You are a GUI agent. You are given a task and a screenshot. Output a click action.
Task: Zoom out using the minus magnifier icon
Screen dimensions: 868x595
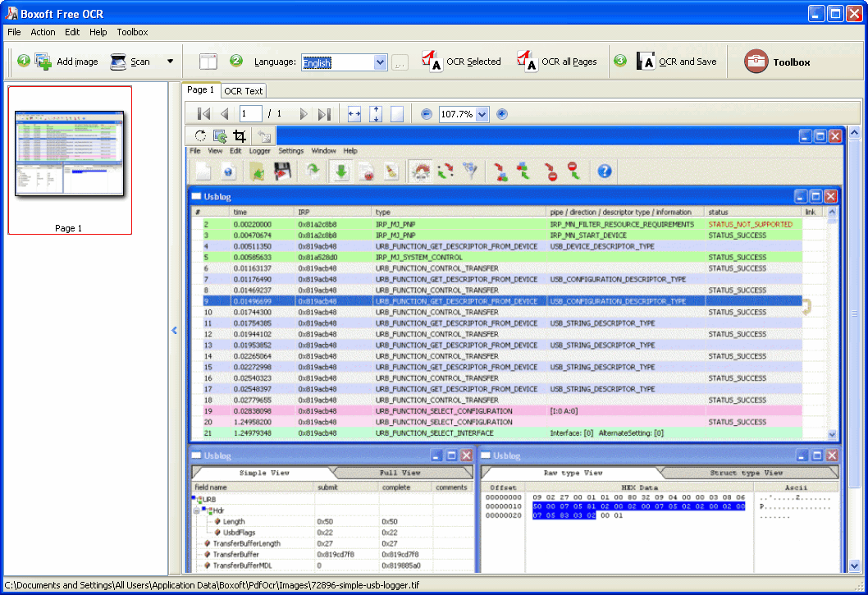(427, 114)
